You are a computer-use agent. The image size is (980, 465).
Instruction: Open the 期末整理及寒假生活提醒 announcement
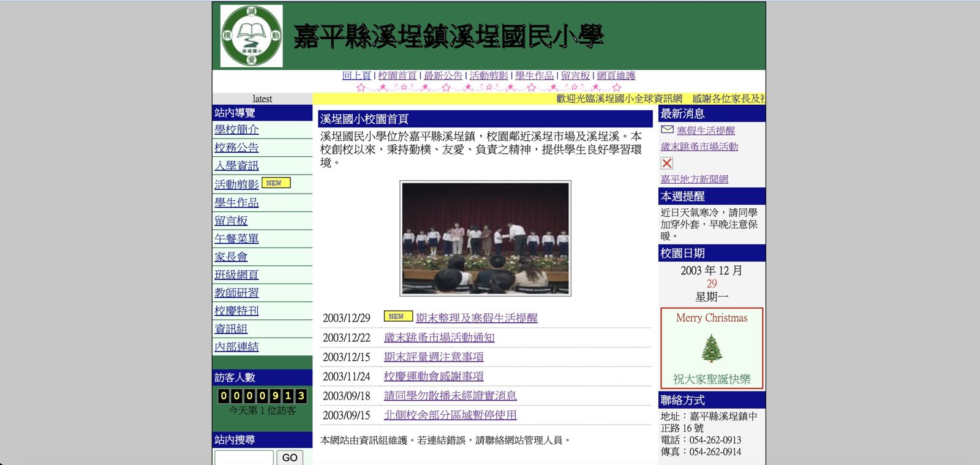point(477,318)
